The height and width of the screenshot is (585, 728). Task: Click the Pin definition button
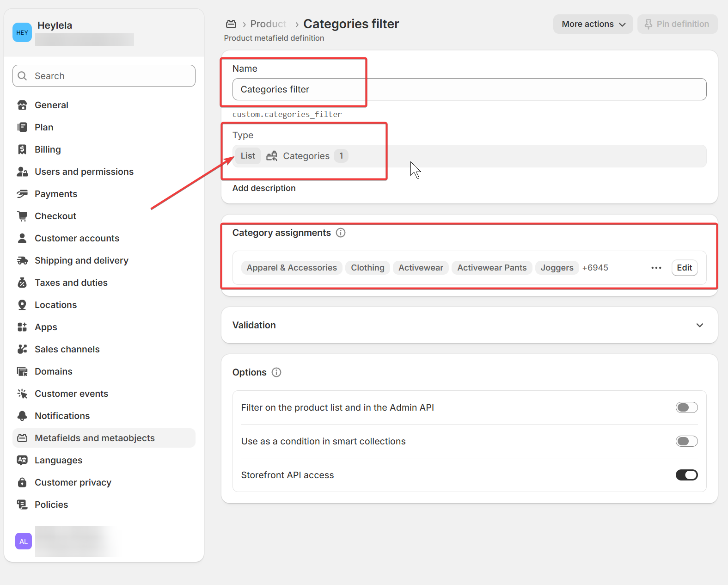pyautogui.click(x=677, y=24)
